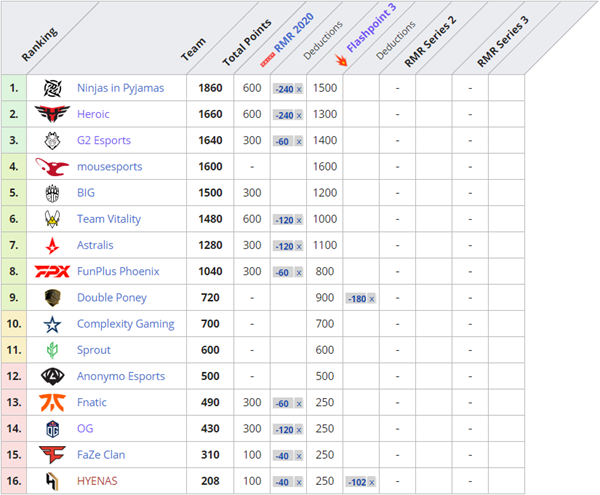
Task: Open the Complexity Gaming team link
Action: (125, 324)
